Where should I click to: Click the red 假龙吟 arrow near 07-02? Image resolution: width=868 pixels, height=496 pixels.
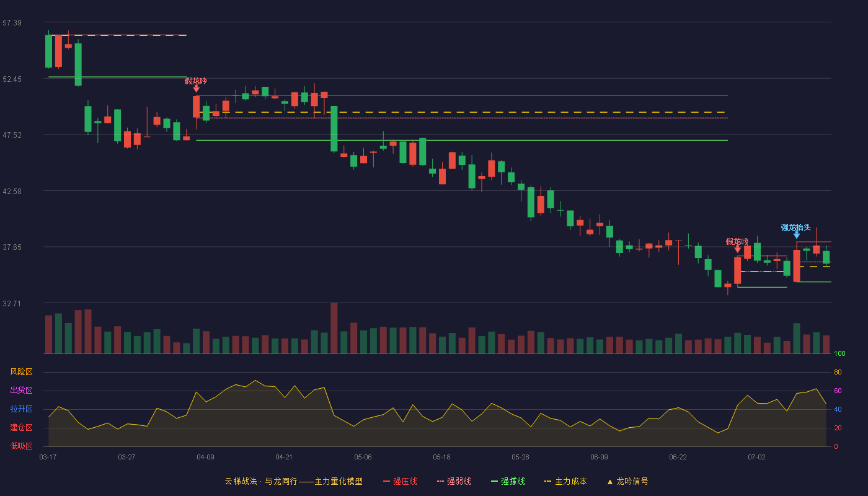737,249
